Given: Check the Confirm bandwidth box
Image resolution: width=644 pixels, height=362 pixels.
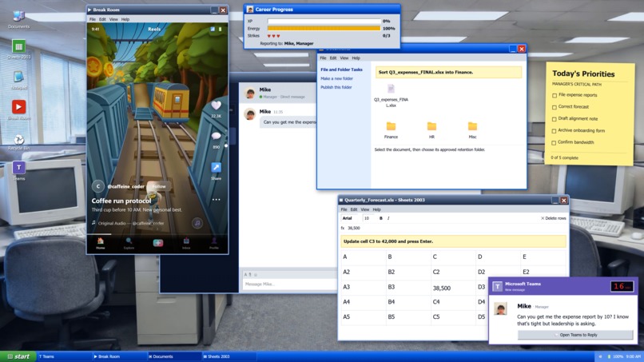Looking at the screenshot, I should point(554,143).
